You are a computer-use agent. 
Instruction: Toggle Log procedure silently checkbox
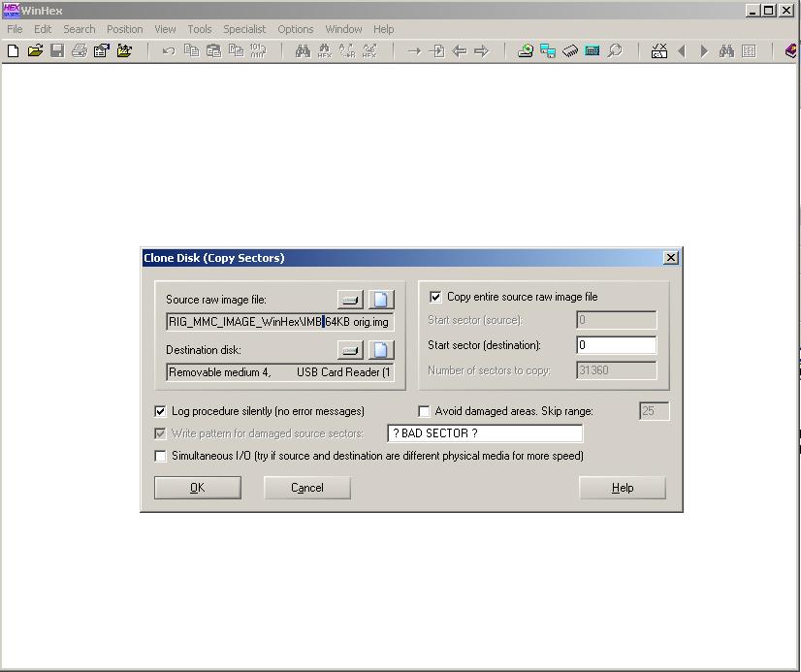[x=160, y=411]
